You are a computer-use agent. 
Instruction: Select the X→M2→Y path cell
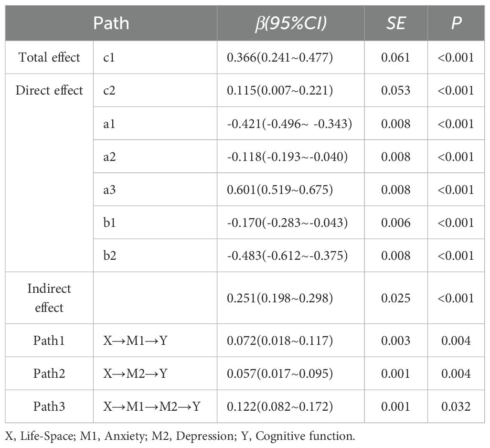(136, 373)
